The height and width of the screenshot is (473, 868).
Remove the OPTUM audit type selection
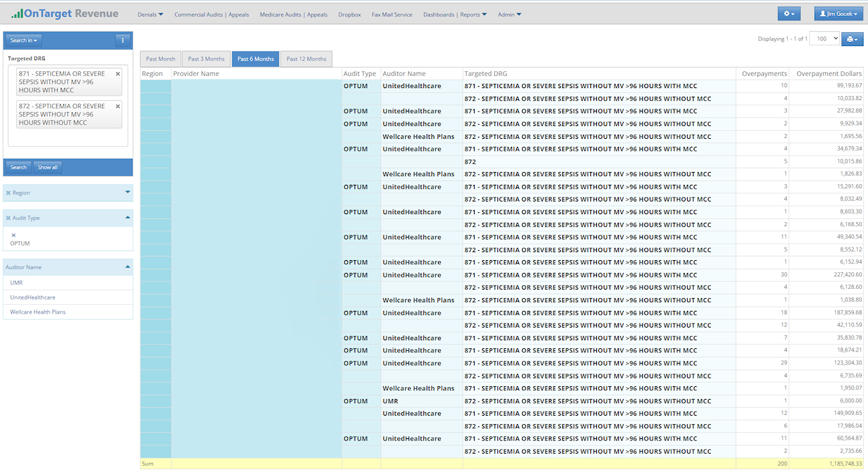click(x=13, y=235)
